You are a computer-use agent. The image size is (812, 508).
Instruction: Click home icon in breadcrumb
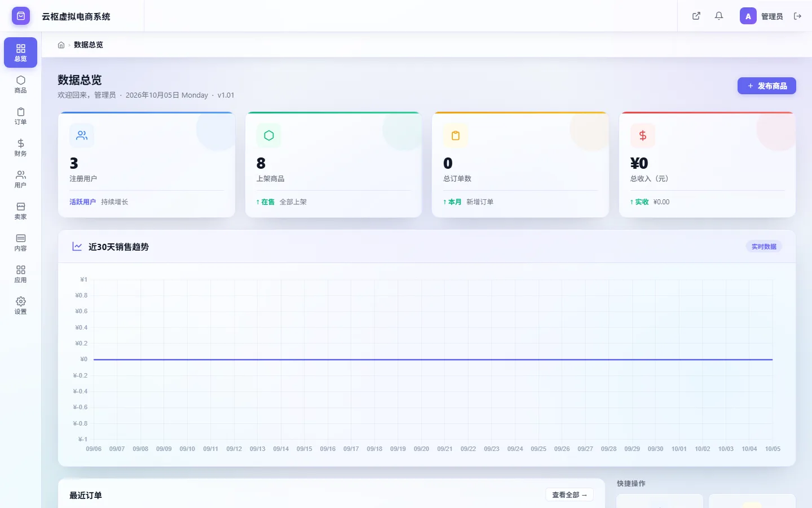[x=61, y=45]
